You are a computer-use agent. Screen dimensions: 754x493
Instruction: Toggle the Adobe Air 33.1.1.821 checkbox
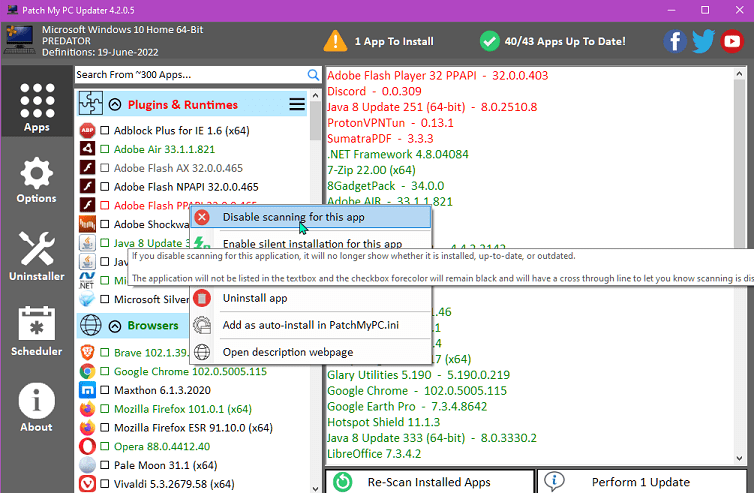(x=104, y=149)
